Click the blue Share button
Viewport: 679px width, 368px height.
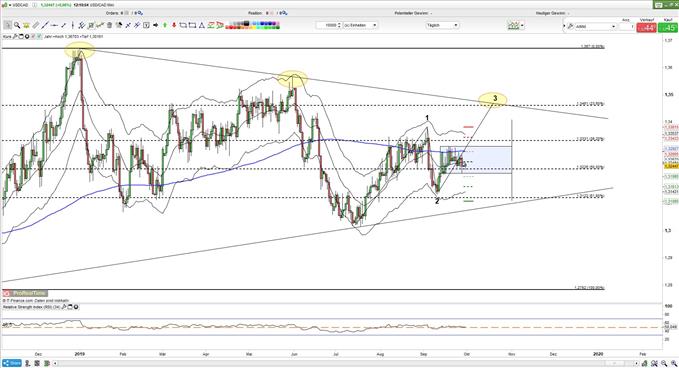coord(12,363)
